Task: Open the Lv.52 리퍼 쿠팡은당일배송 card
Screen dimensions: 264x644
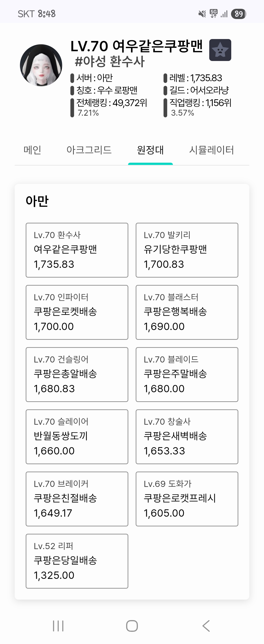Action: pos(77,561)
